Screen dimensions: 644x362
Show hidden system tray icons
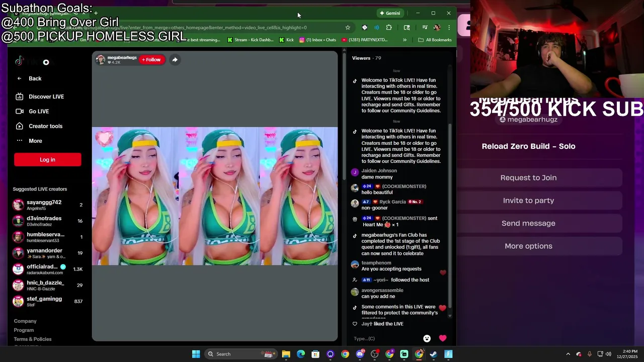(x=568, y=354)
